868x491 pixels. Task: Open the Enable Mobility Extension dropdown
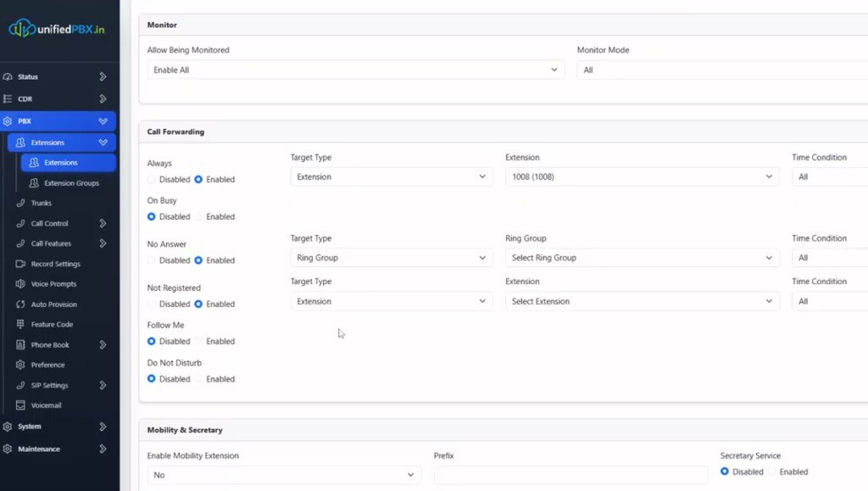click(284, 475)
